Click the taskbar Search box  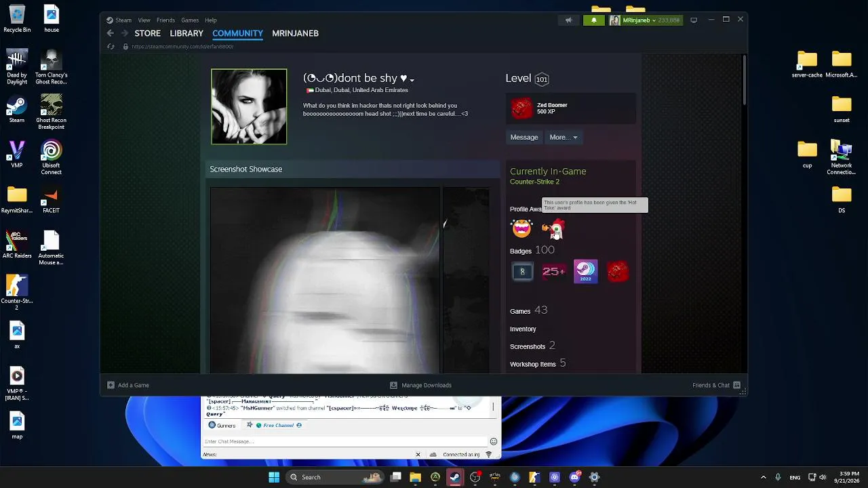pos(334,477)
